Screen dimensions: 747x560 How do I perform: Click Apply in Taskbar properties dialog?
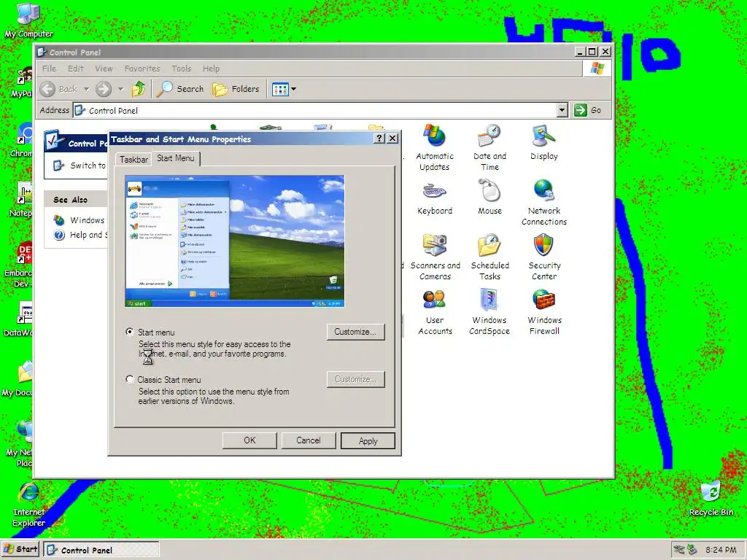tap(368, 441)
